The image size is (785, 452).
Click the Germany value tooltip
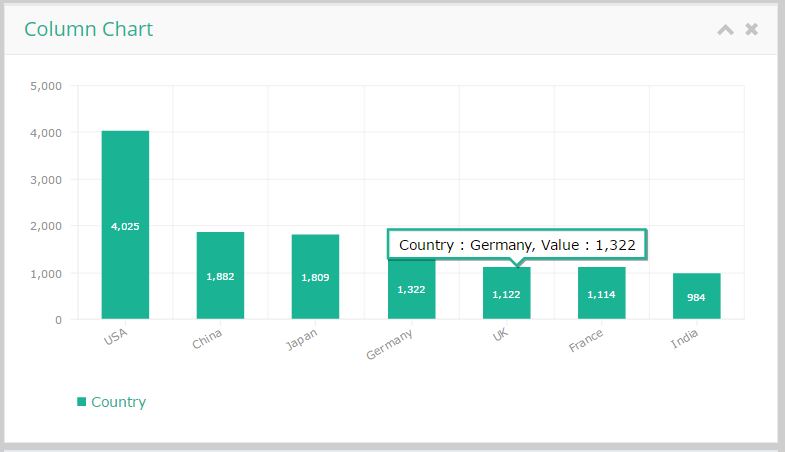pyautogui.click(x=517, y=245)
